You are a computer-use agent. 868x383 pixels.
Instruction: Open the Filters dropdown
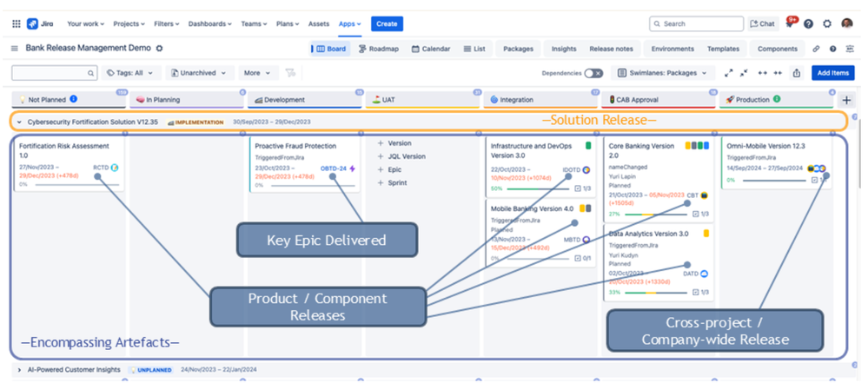[x=167, y=23]
